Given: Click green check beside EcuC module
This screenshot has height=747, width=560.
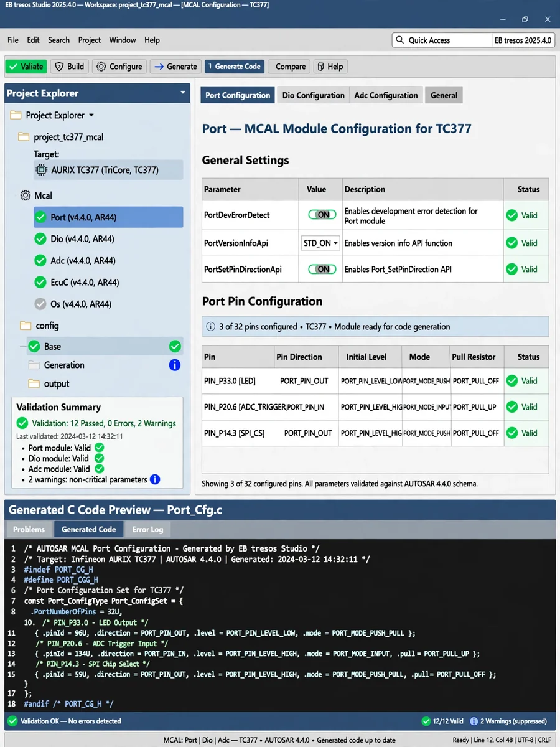Looking at the screenshot, I should [40, 283].
